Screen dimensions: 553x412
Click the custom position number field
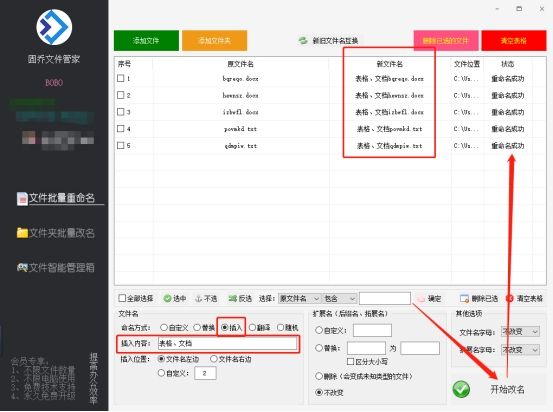[205, 373]
